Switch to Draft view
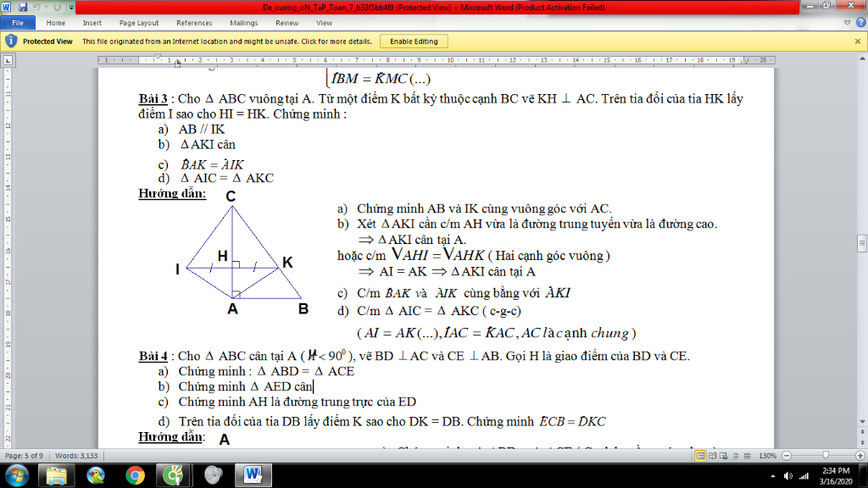868x488 pixels. point(747,456)
